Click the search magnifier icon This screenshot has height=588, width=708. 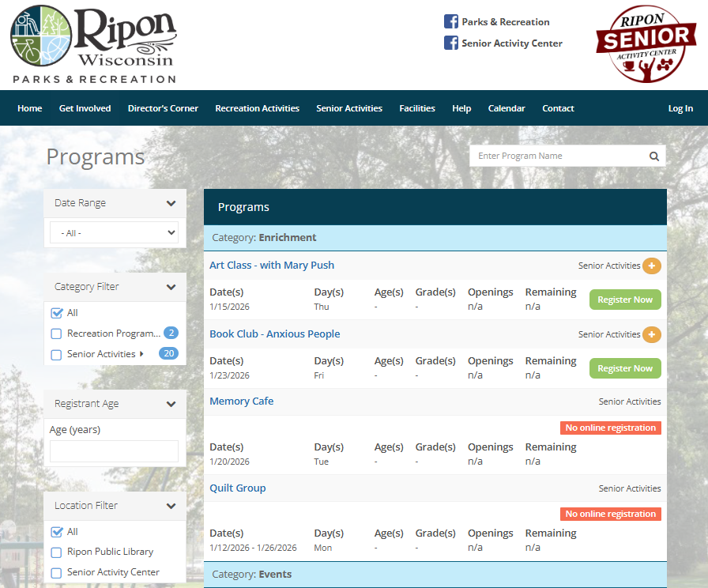653,156
